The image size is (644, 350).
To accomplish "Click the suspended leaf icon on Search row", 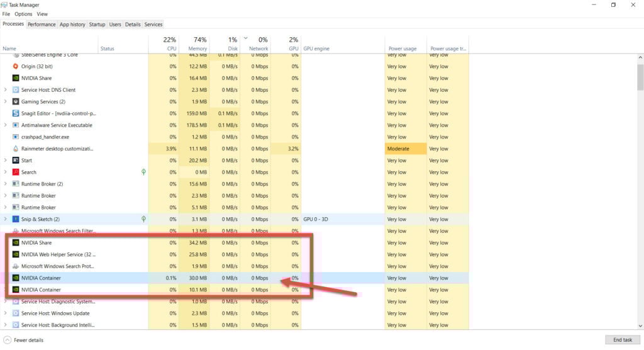I will 144,172.
